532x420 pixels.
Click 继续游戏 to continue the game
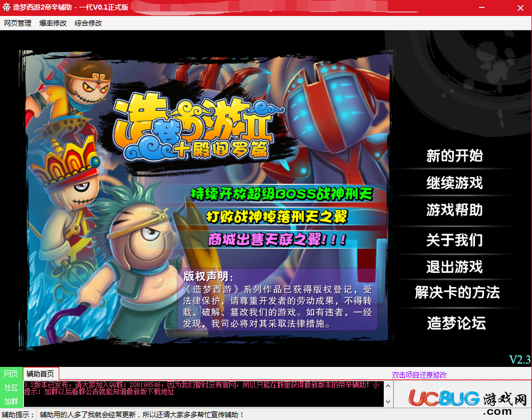454,183
